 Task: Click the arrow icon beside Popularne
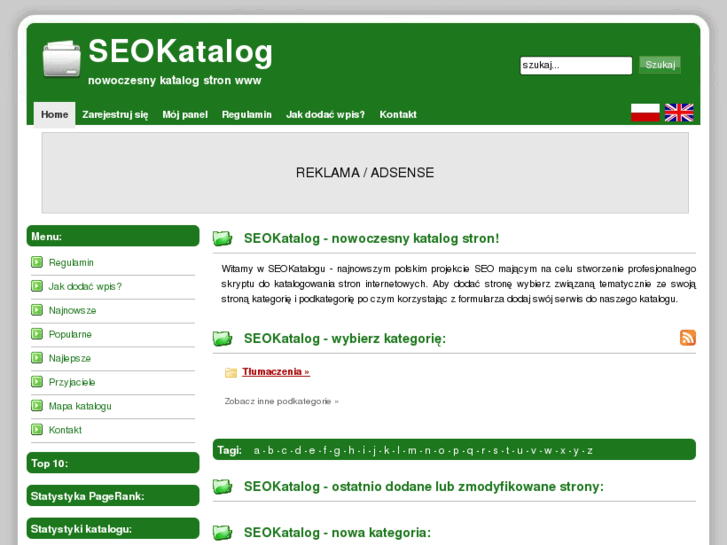coord(37,334)
